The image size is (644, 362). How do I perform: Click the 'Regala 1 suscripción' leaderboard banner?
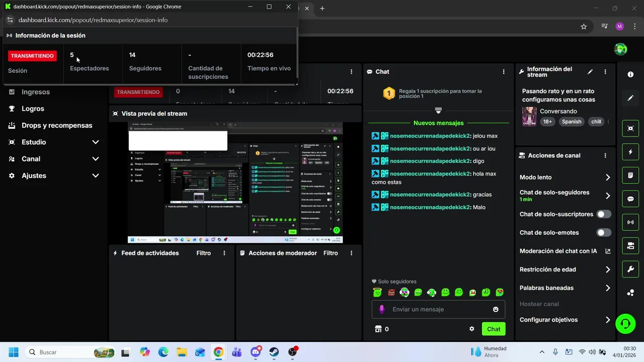coord(439,94)
